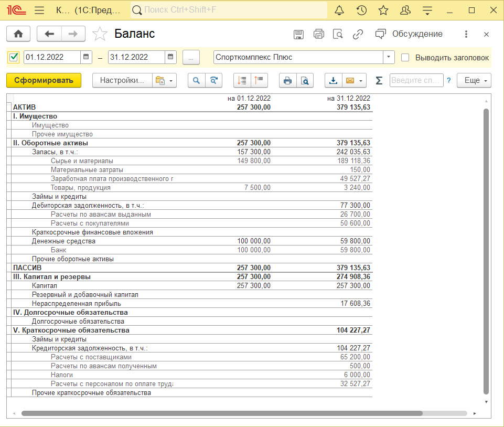Save the report with the download icon
The width and height of the screenshot is (504, 427).
click(x=334, y=80)
